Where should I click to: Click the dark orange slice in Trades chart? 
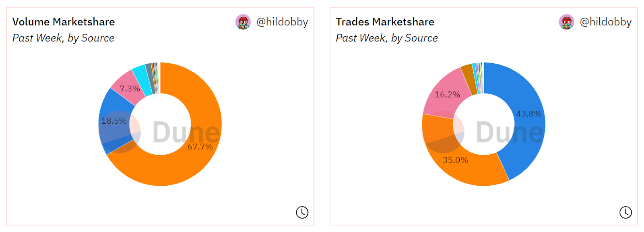coord(469,79)
